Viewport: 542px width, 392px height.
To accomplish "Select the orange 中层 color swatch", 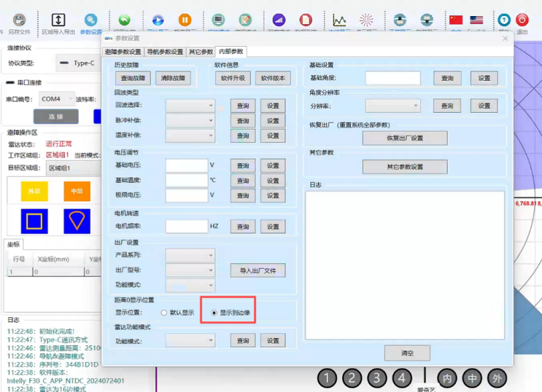I will pyautogui.click(x=77, y=192).
